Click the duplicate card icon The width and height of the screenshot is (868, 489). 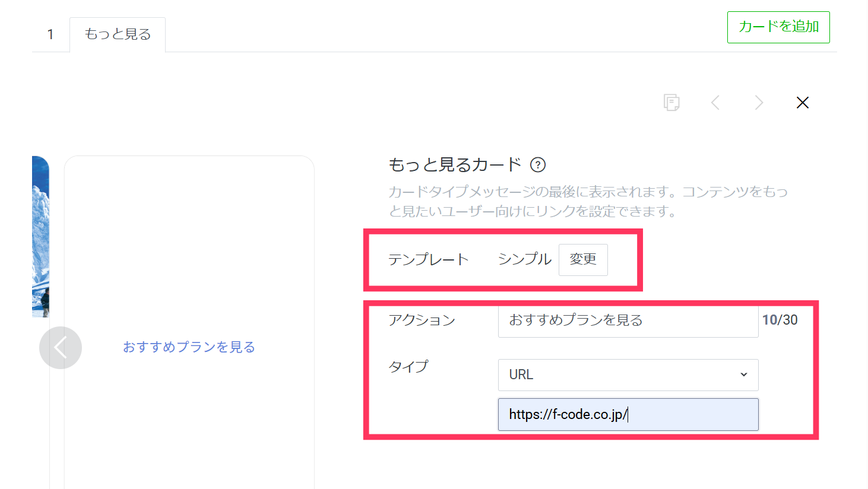[671, 103]
